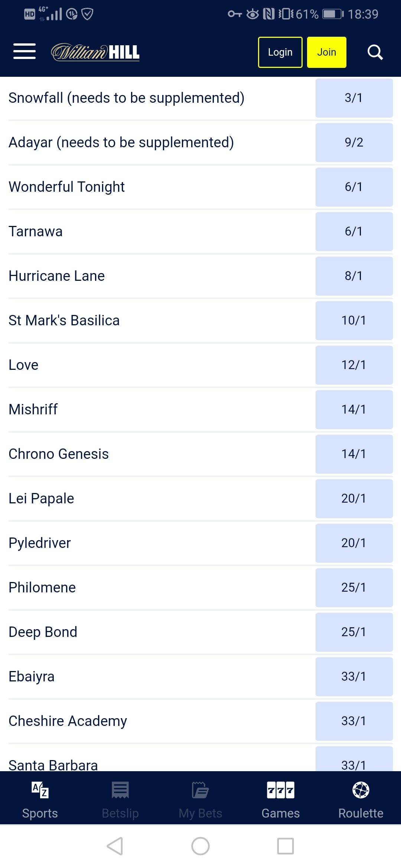Choose Love at 12/1 odds
The height and width of the screenshot is (868, 401).
point(354,365)
